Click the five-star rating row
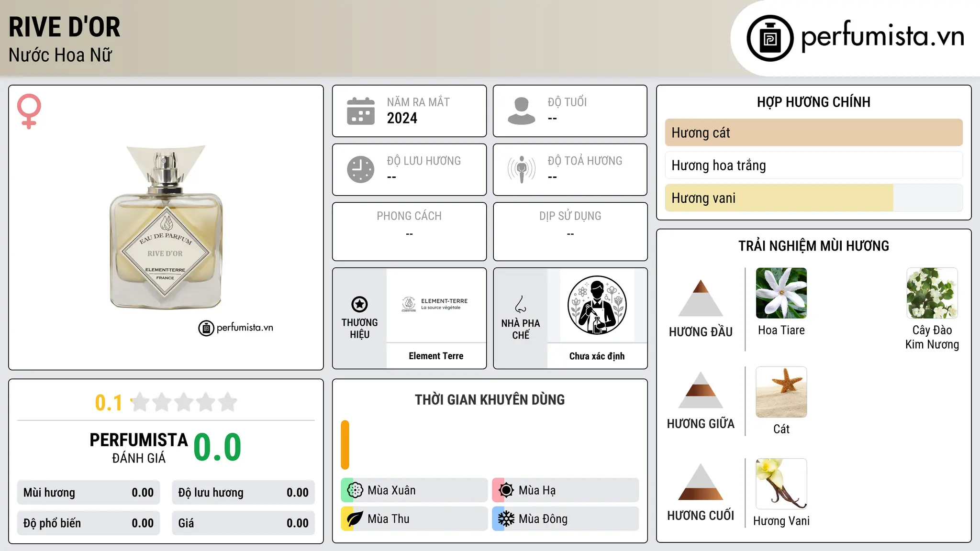This screenshot has width=980, height=551. coord(184,402)
